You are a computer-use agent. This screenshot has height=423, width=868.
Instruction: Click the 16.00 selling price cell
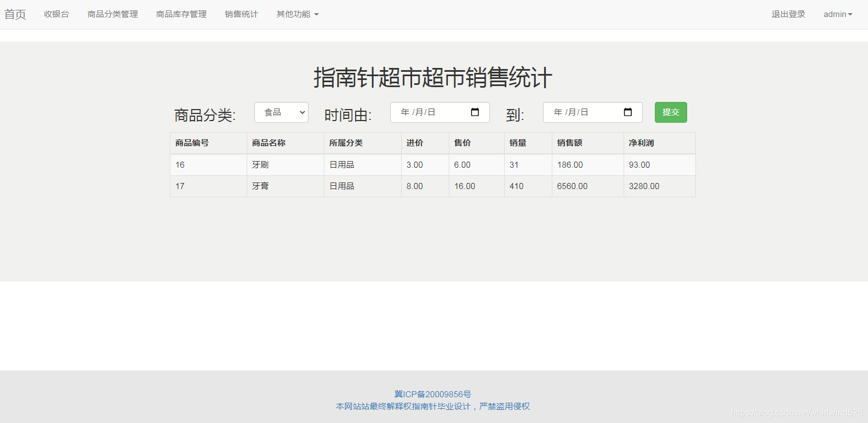coord(477,186)
